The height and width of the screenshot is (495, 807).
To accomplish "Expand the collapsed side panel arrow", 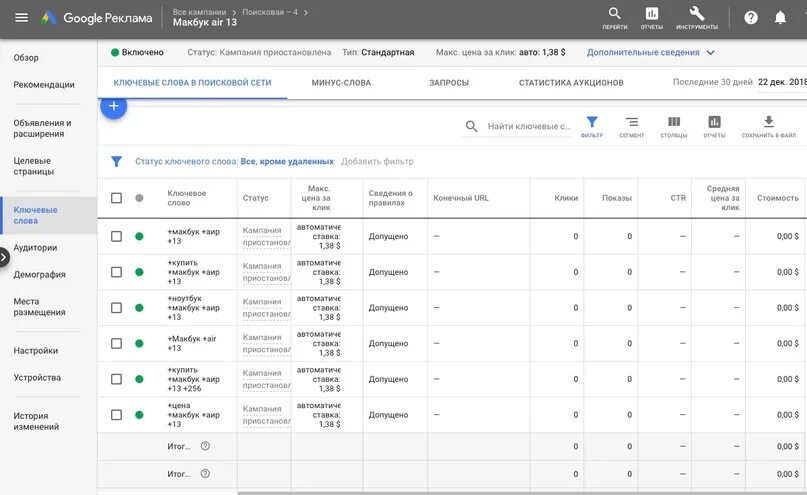I will 4,257.
